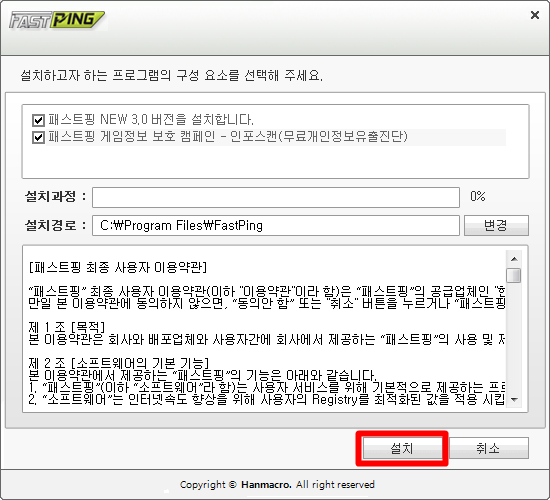The width and height of the screenshot is (550, 500).
Task: Click the 취소 (Cancel) button
Action: coord(489,448)
